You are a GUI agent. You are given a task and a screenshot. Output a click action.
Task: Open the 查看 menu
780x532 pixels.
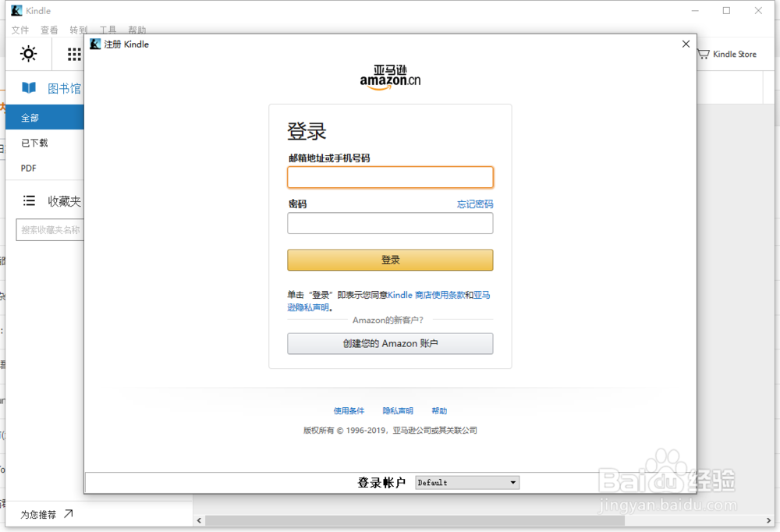point(49,30)
